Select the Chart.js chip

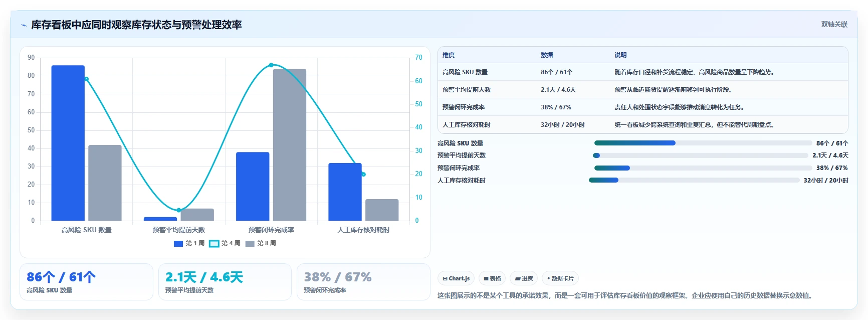point(456,278)
